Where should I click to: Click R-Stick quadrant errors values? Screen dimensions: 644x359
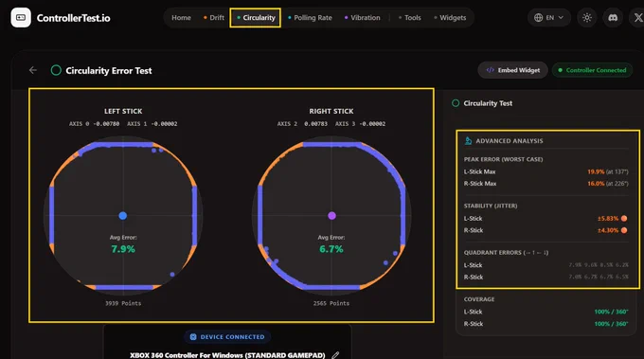599,277
